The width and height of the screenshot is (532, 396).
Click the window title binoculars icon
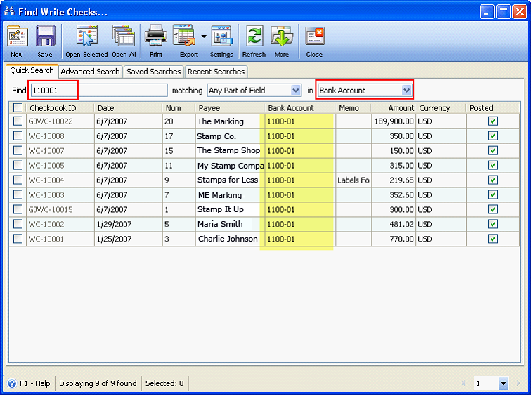pyautogui.click(x=9, y=11)
